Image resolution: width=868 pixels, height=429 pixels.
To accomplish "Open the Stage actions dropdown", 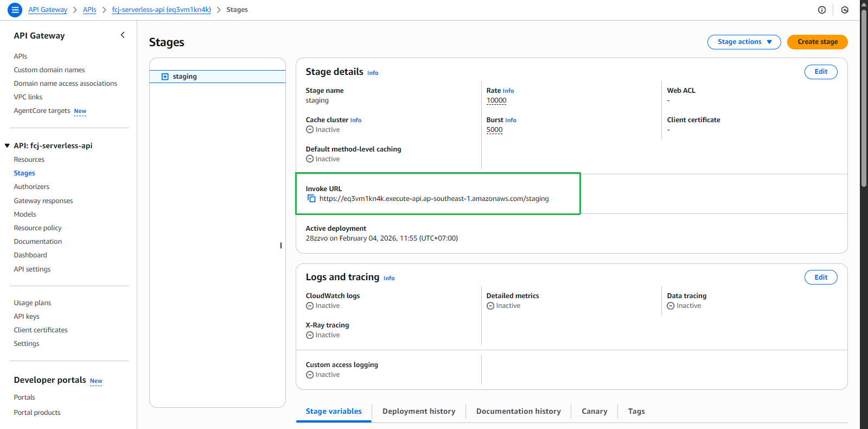I will pos(744,42).
